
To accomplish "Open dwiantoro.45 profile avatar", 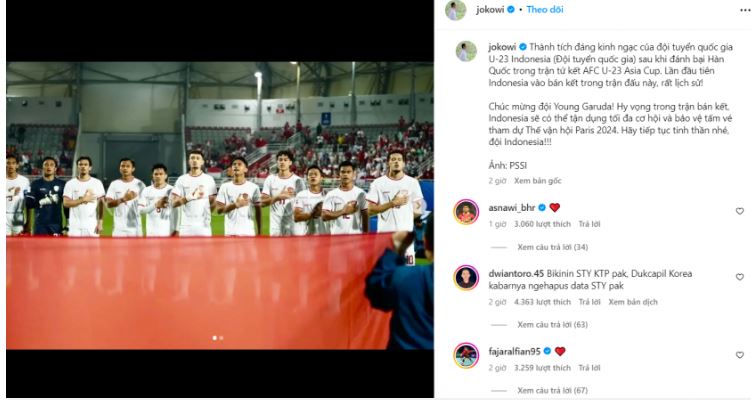I will click(466, 277).
